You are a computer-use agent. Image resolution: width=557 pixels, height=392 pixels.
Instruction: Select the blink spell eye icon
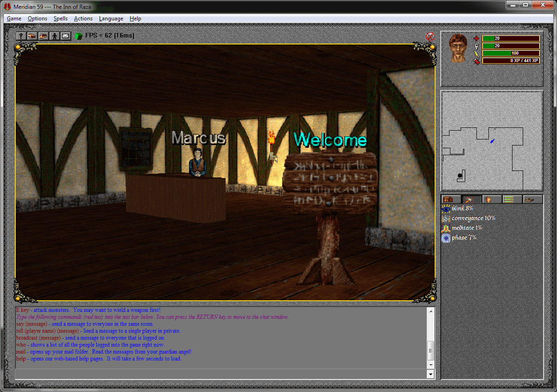pos(446,209)
